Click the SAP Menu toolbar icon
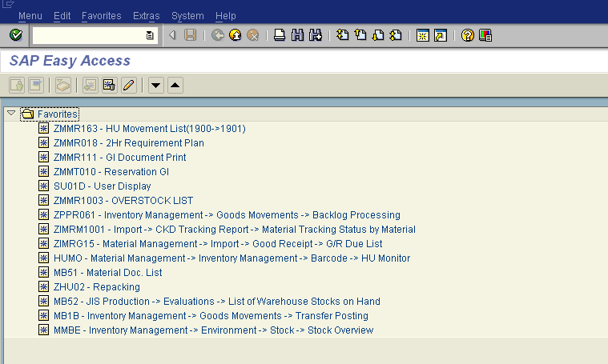 36,85
